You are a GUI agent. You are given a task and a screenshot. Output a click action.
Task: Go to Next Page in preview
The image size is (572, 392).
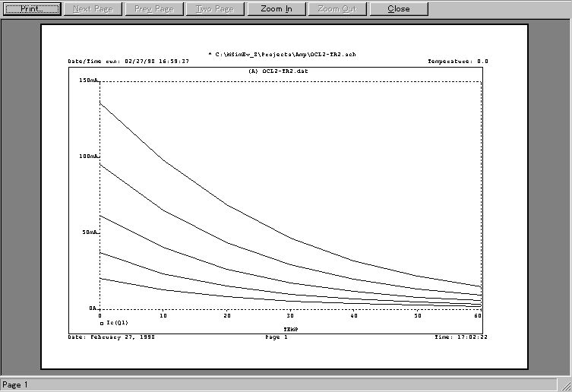[93, 9]
